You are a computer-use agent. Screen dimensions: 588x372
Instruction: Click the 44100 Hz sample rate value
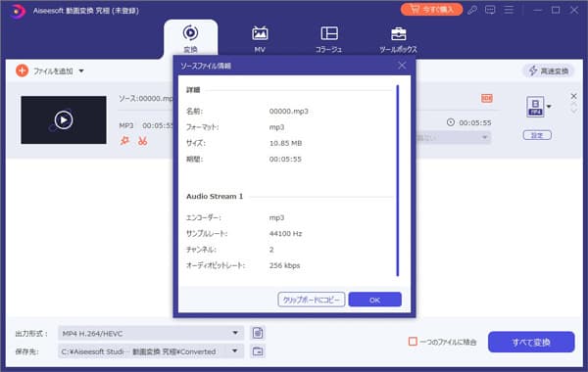(286, 233)
